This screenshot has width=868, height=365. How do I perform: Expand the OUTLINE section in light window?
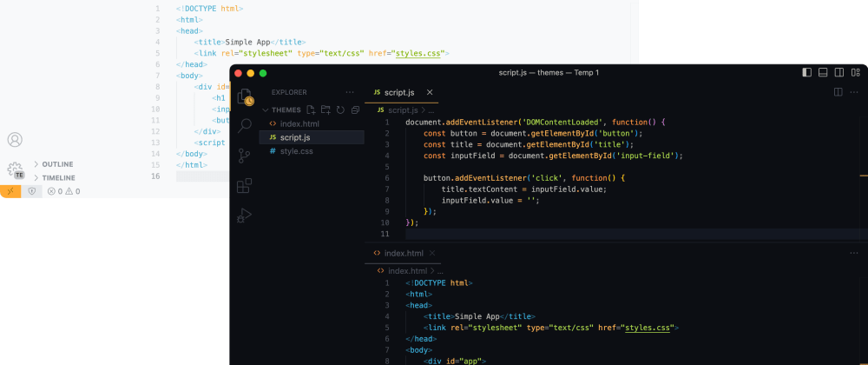(x=54, y=164)
